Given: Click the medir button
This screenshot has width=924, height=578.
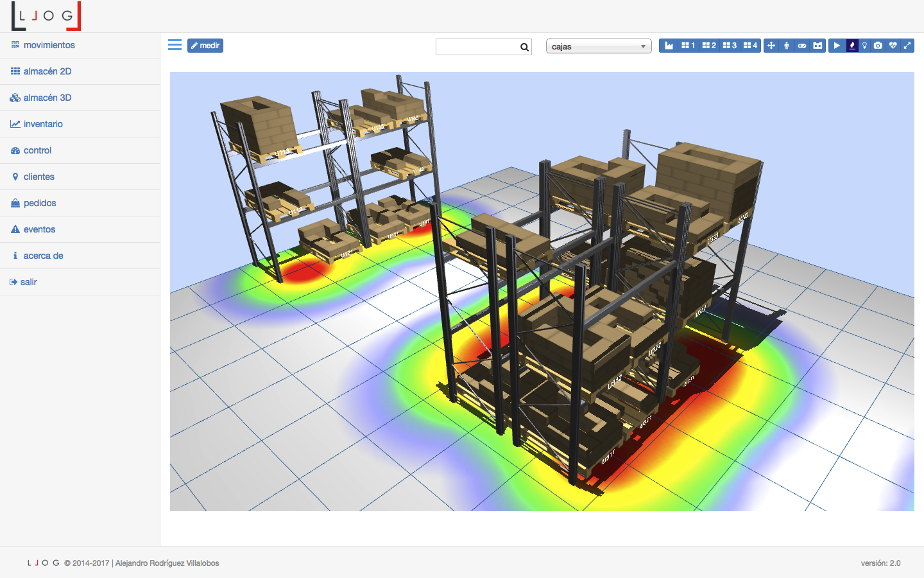Looking at the screenshot, I should (205, 46).
